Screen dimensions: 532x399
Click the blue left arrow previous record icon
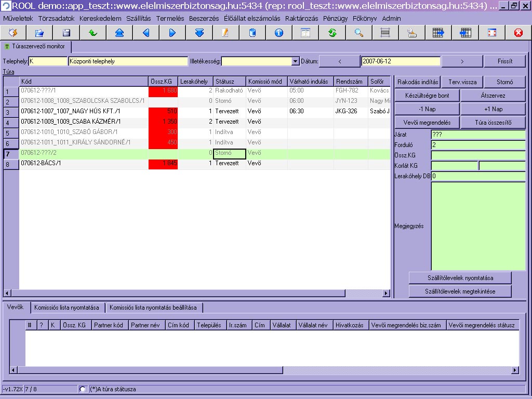tap(146, 33)
